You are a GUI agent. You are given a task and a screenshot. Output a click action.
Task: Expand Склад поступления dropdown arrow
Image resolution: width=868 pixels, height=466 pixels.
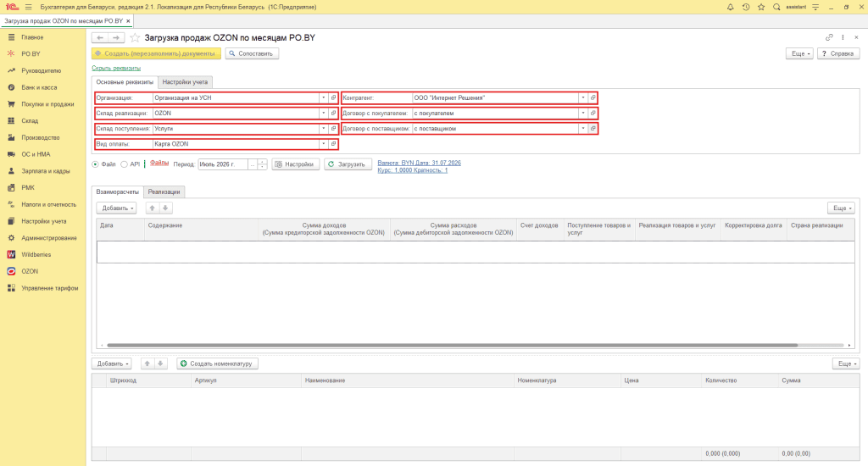(x=323, y=129)
